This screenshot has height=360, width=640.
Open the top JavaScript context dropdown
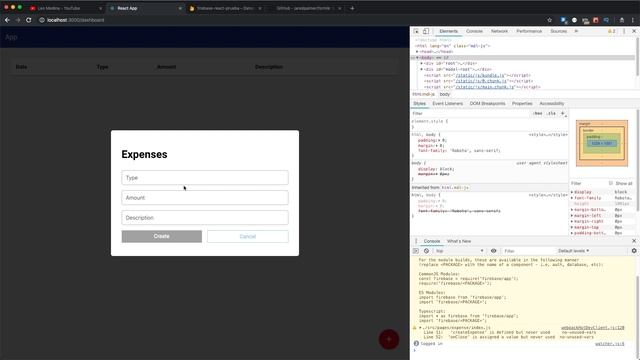(459, 251)
